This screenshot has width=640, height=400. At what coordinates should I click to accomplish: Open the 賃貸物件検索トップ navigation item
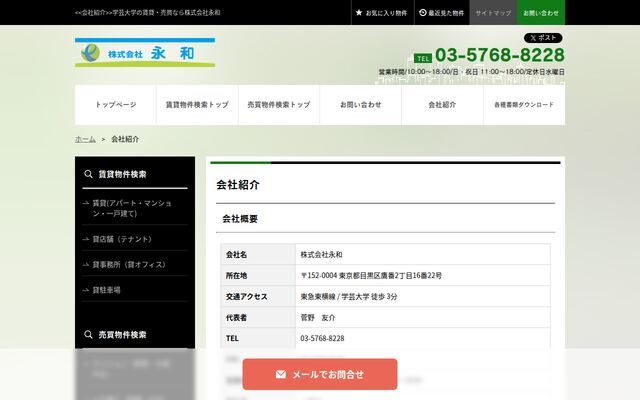[197, 105]
